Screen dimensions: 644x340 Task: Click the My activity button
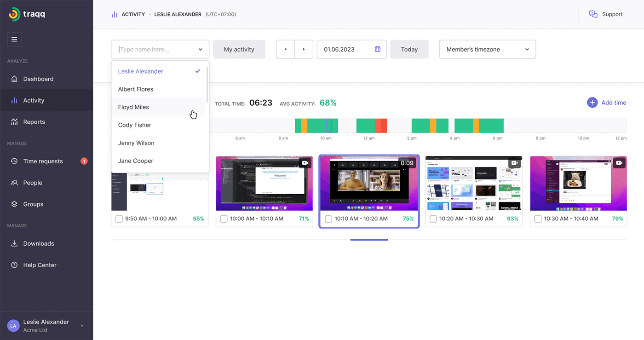[x=239, y=49]
